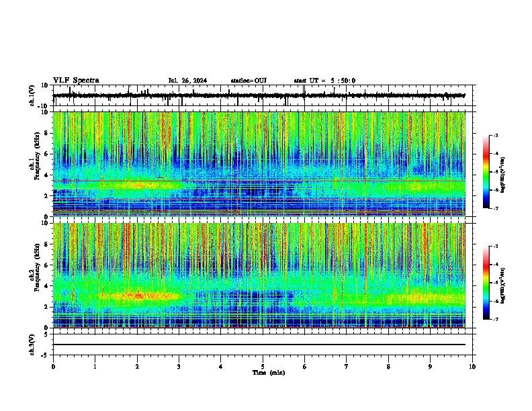Viewport: 532px width, 411px height.
Task: Click time axis tick label "4"
Action: pos(221,367)
